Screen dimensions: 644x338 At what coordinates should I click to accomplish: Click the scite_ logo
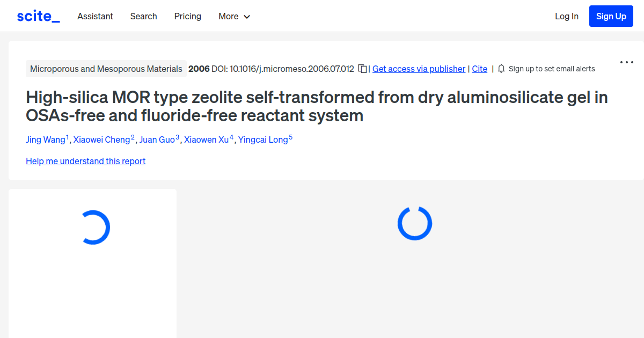point(38,16)
